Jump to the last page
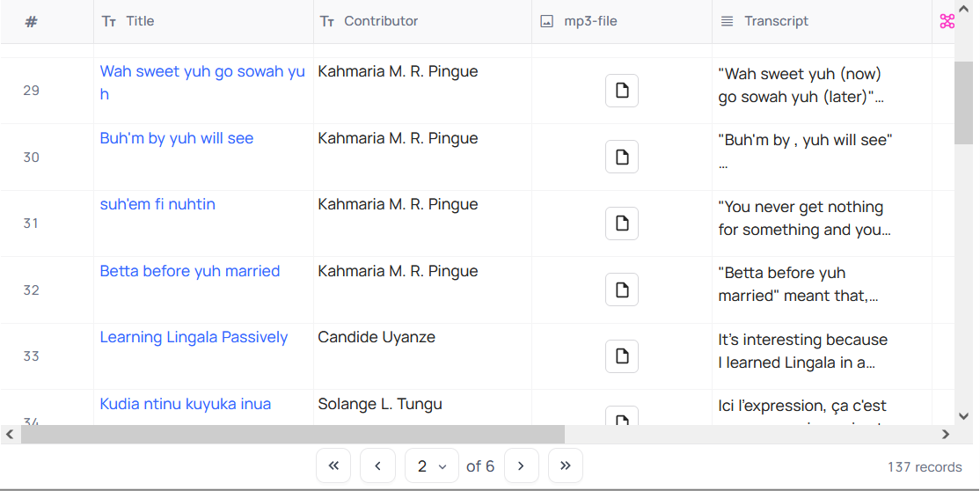 coord(566,465)
